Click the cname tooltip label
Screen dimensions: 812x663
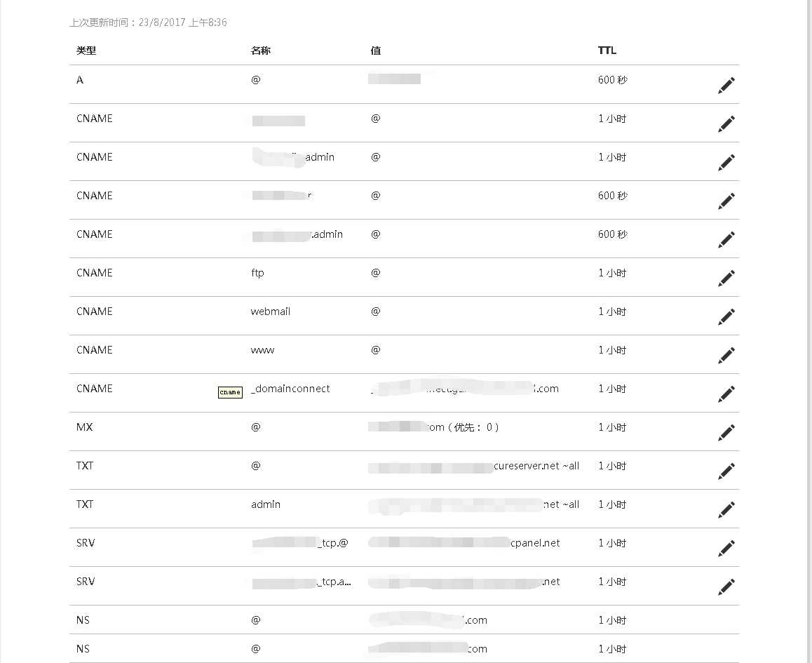coord(230,392)
